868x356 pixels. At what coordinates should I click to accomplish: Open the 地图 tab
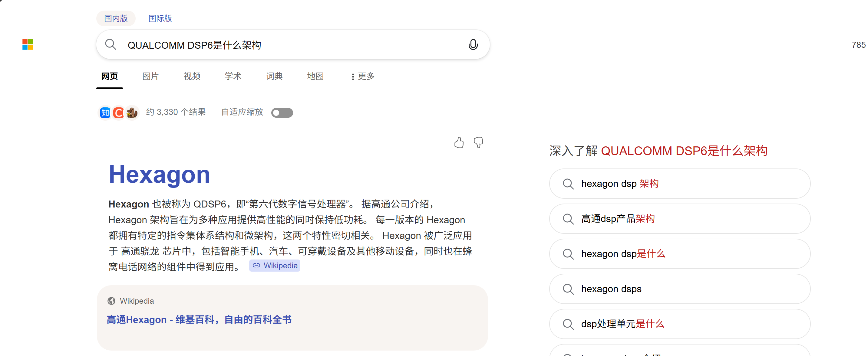pyautogui.click(x=315, y=77)
